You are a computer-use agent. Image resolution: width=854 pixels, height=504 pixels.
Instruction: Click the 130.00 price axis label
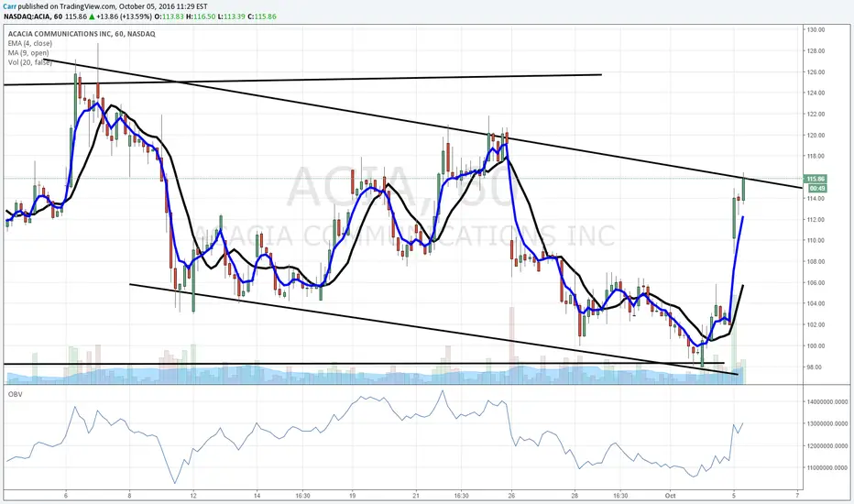pos(816,30)
